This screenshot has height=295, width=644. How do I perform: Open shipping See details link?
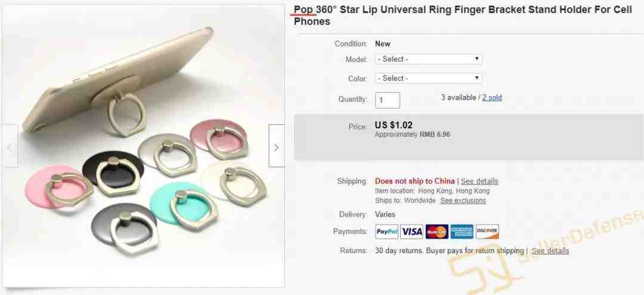point(479,181)
